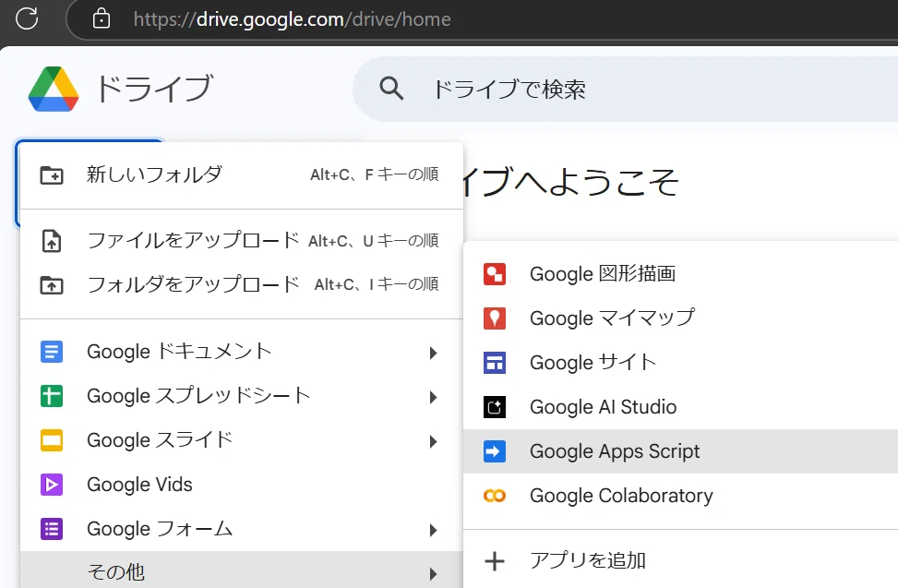Viewport: 898px width, 588px height.
Task: Select Google 図形描画 in submenu
Action: point(680,273)
